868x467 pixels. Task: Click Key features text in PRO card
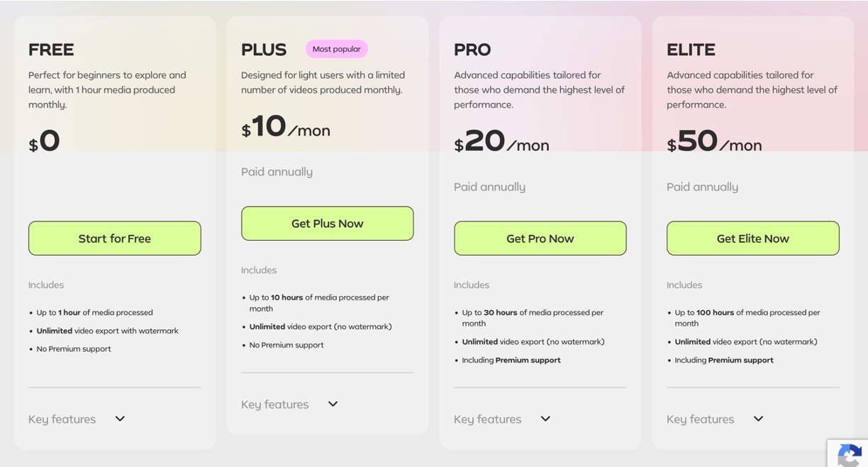[488, 419]
